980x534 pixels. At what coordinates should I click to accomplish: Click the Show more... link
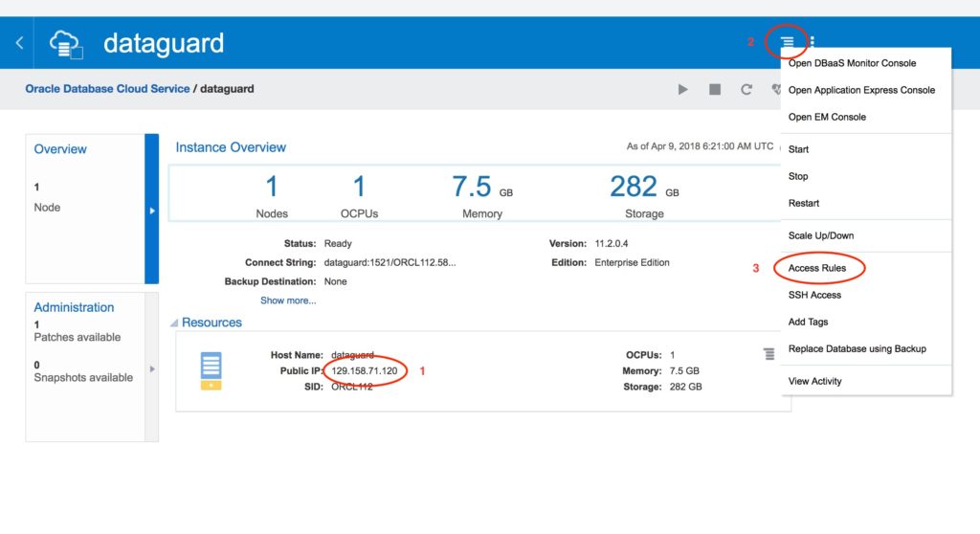coord(288,300)
